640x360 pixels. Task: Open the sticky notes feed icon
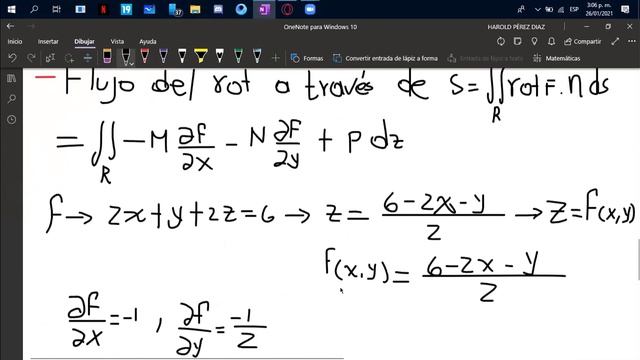click(x=518, y=41)
